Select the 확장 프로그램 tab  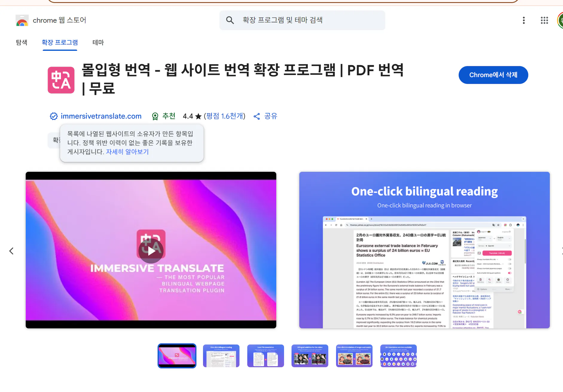(60, 42)
